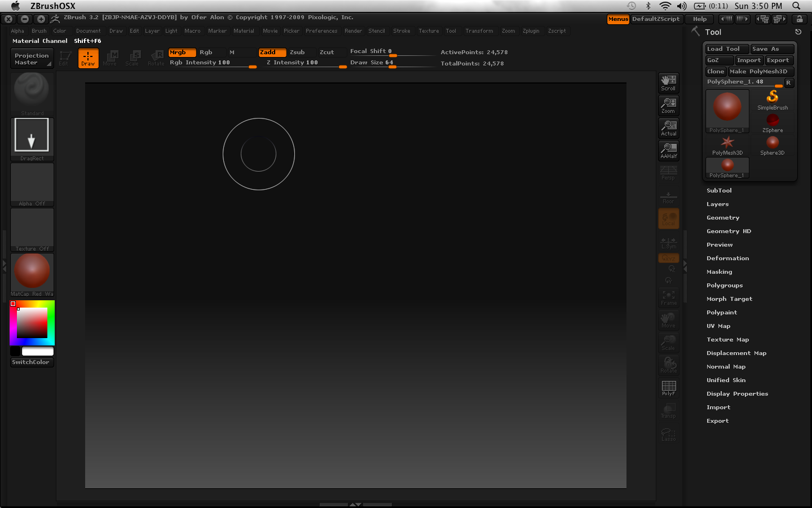Expand the Deformation section
Screen dimensions: 812x508
pos(727,259)
